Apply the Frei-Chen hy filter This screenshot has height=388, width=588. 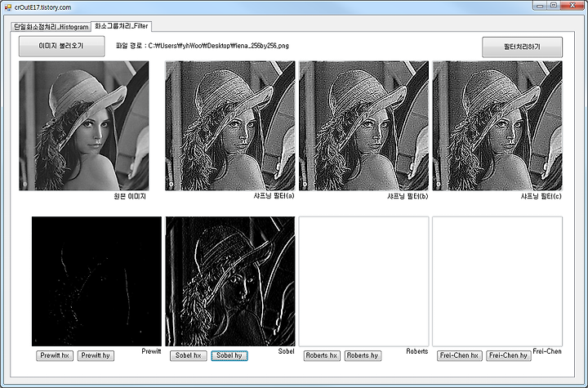(x=509, y=355)
